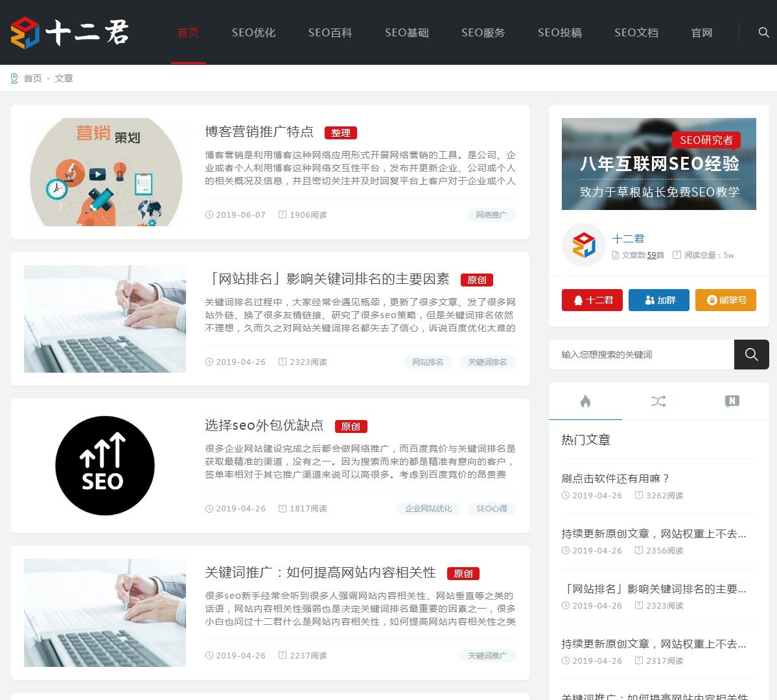777x700 pixels.
Task: Click the red 十二君 follow button
Action: (592, 300)
